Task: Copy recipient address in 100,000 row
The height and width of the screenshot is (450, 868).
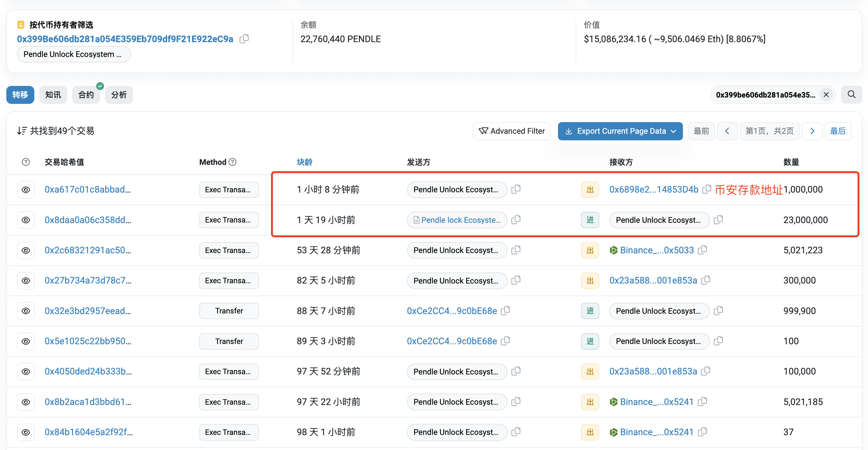Action: point(706,372)
